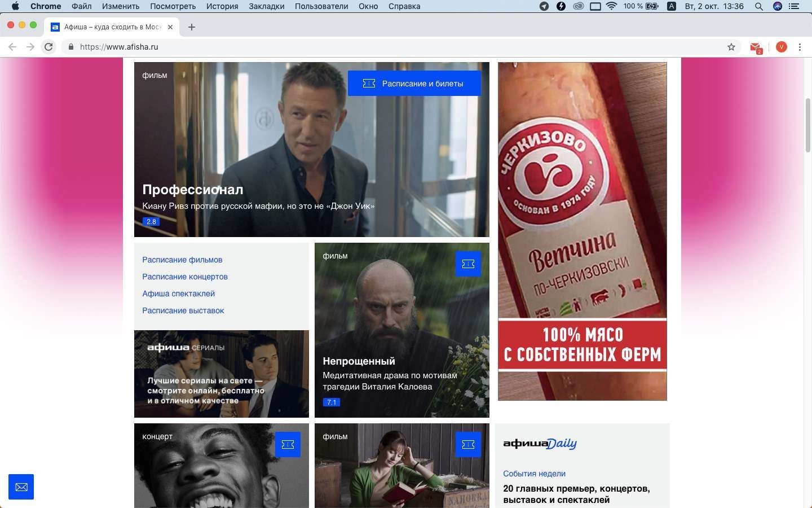This screenshot has width=812, height=508.
Task: Open the user profile avatar in toolbar
Action: [x=781, y=47]
